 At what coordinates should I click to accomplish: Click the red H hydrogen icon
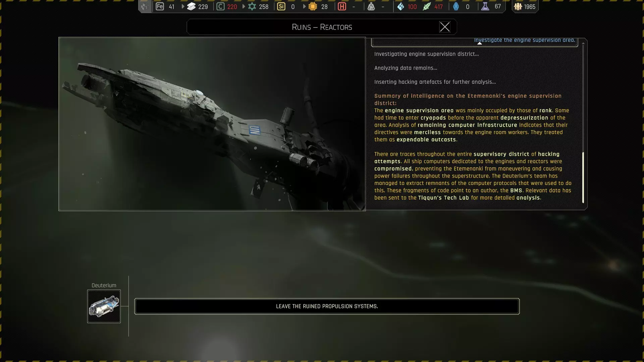click(342, 6)
